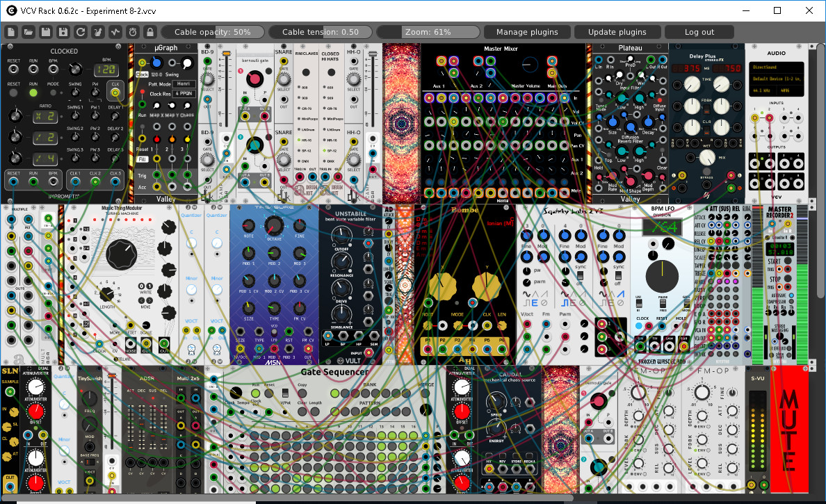
Task: Click the Open patch folder icon
Action: click(x=29, y=32)
